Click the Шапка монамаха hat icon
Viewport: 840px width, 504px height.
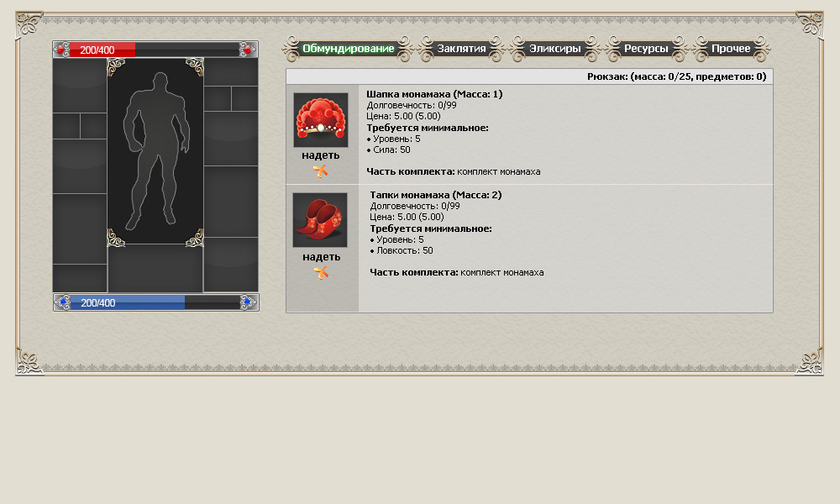[320, 120]
